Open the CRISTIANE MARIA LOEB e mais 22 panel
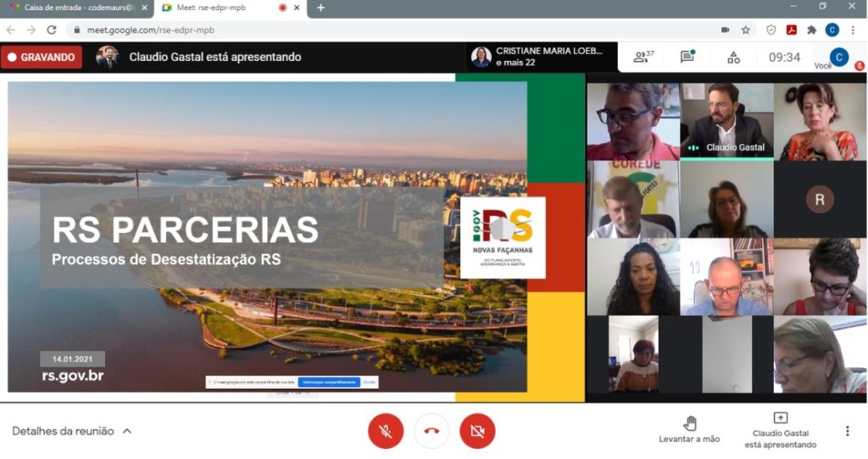The height and width of the screenshot is (459, 868). click(542, 57)
